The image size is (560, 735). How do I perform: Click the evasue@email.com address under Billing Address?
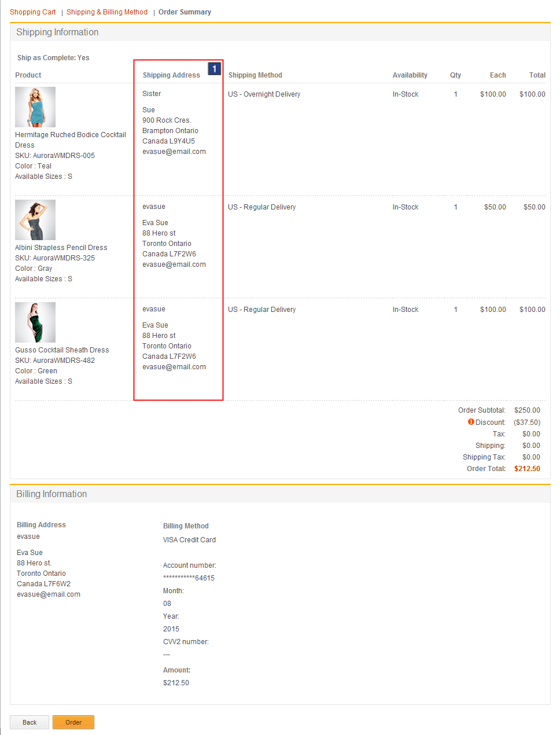pyautogui.click(x=48, y=594)
